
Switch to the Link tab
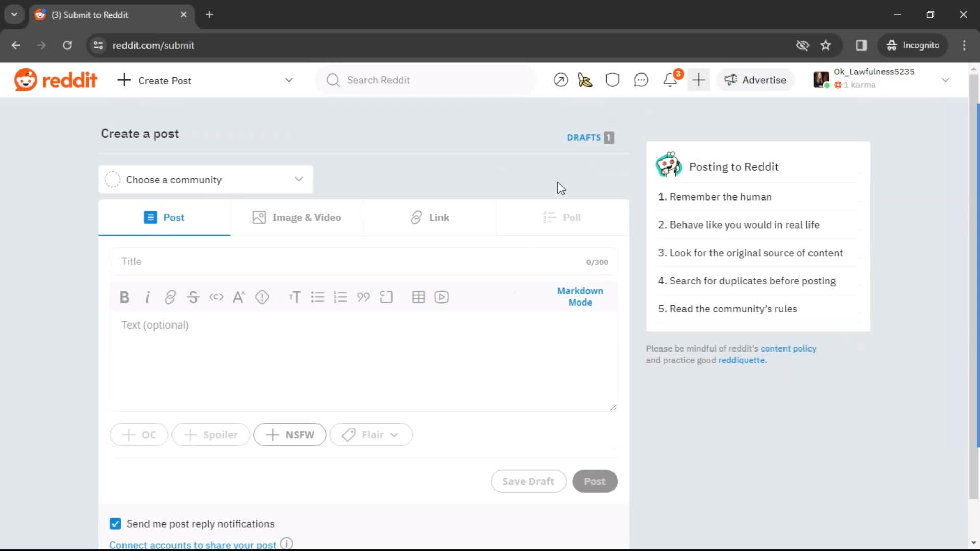tap(430, 217)
